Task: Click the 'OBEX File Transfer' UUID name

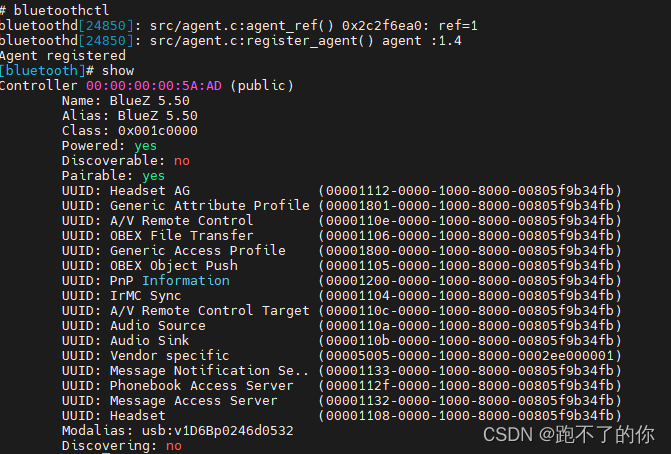Action: [x=181, y=236]
